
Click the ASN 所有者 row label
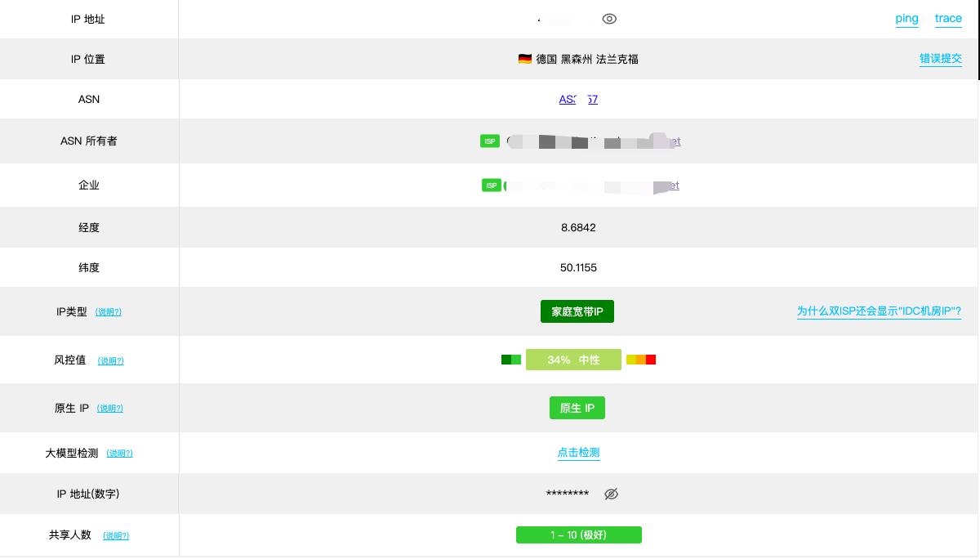[89, 141]
